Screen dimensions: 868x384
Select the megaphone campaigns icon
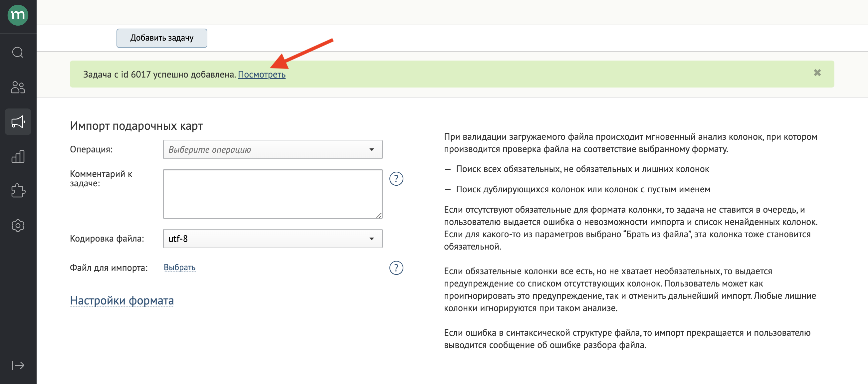coord(18,122)
